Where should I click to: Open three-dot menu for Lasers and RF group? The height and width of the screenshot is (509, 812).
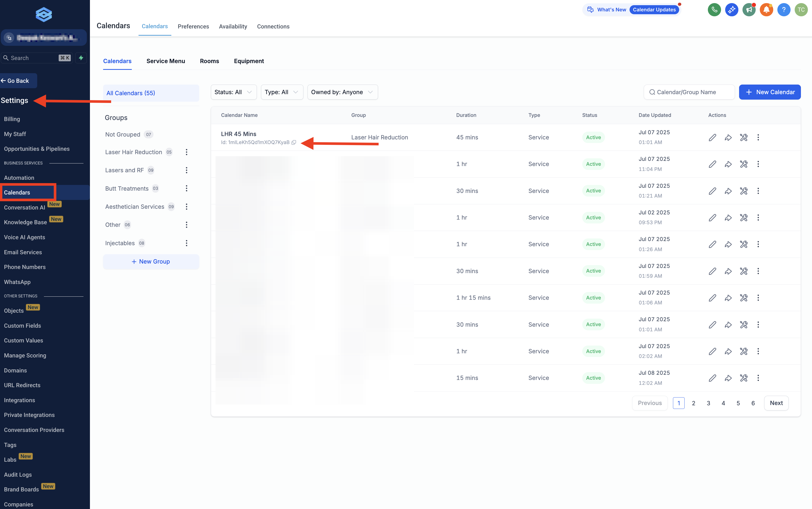[186, 170]
